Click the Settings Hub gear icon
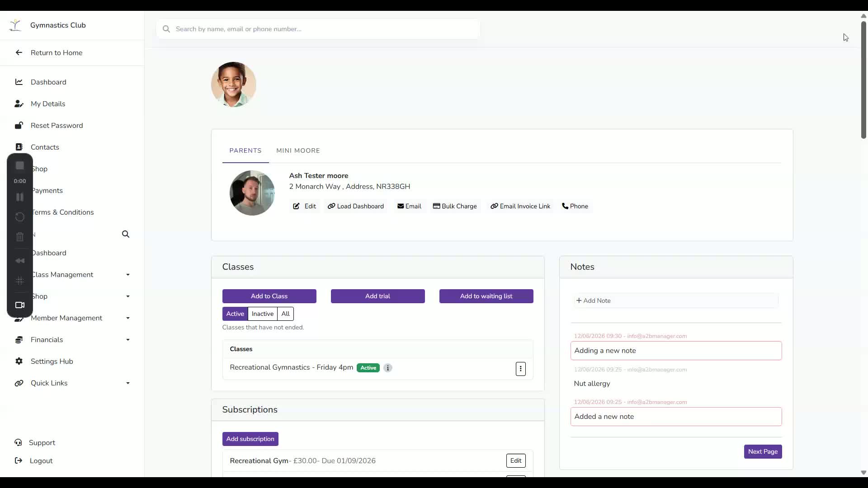Image resolution: width=868 pixels, height=488 pixels. [x=19, y=361]
